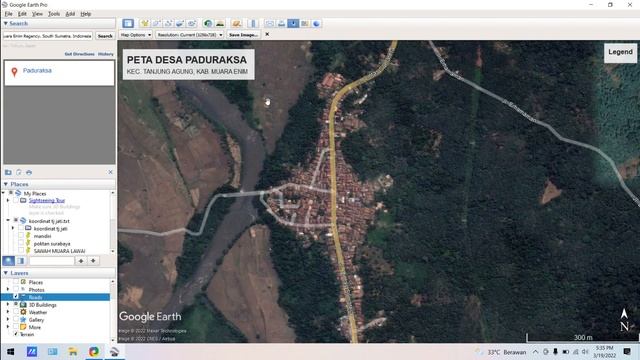Uncheck the Terrain layer checkbox
The height and width of the screenshot is (360, 640).
tap(16, 334)
